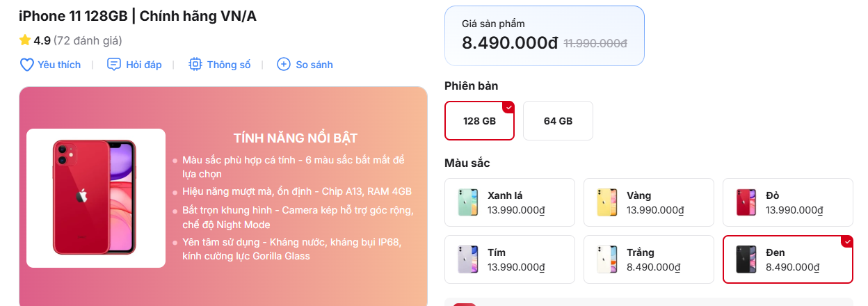
Task: Choose the Trắng color option
Action: click(649, 259)
